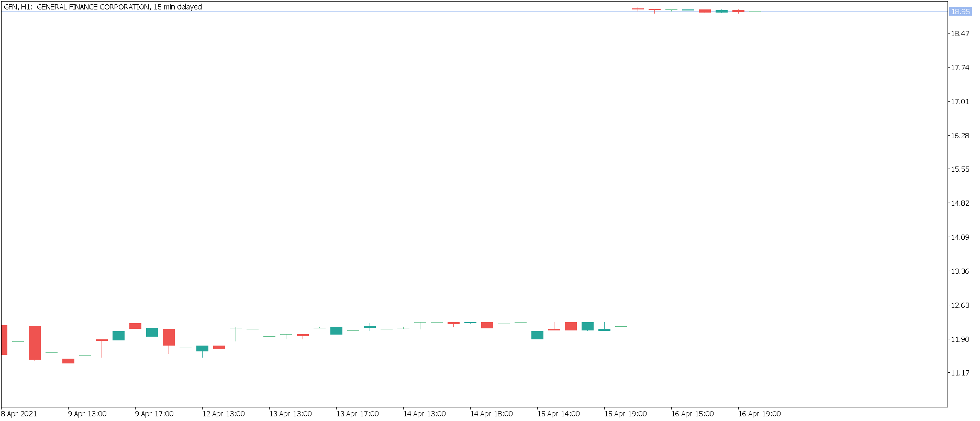Click the 13 Apr 13:00 time label

click(290, 414)
